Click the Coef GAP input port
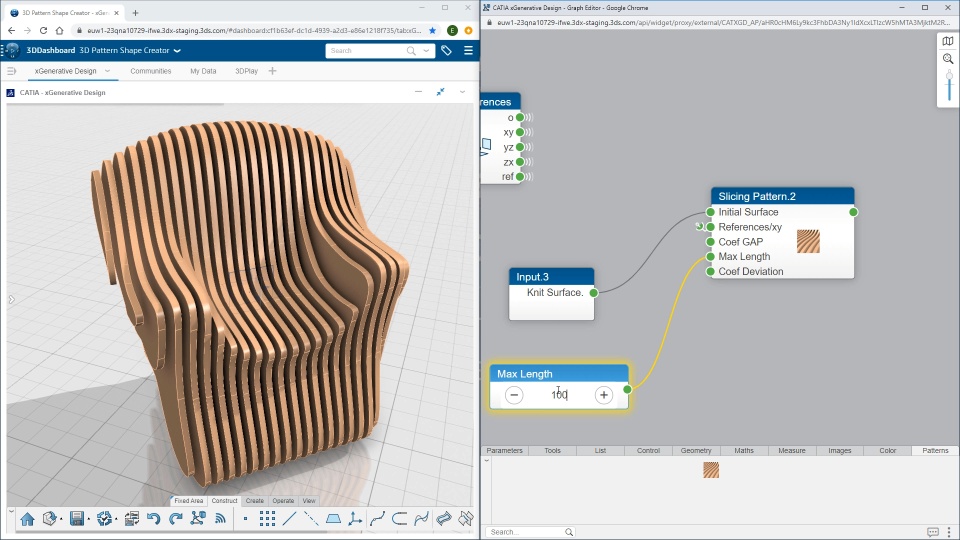The width and height of the screenshot is (960, 540). coord(710,242)
